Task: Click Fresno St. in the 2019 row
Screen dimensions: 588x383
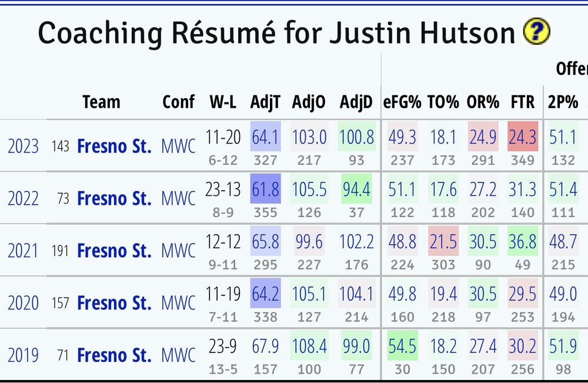Action: click(114, 355)
